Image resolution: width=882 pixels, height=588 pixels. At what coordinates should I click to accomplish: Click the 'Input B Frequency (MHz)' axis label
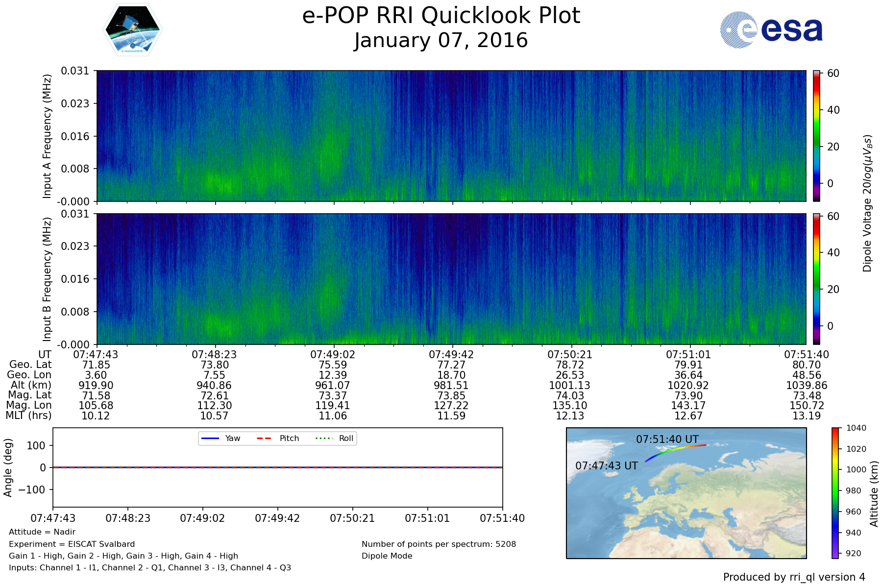tap(47, 279)
